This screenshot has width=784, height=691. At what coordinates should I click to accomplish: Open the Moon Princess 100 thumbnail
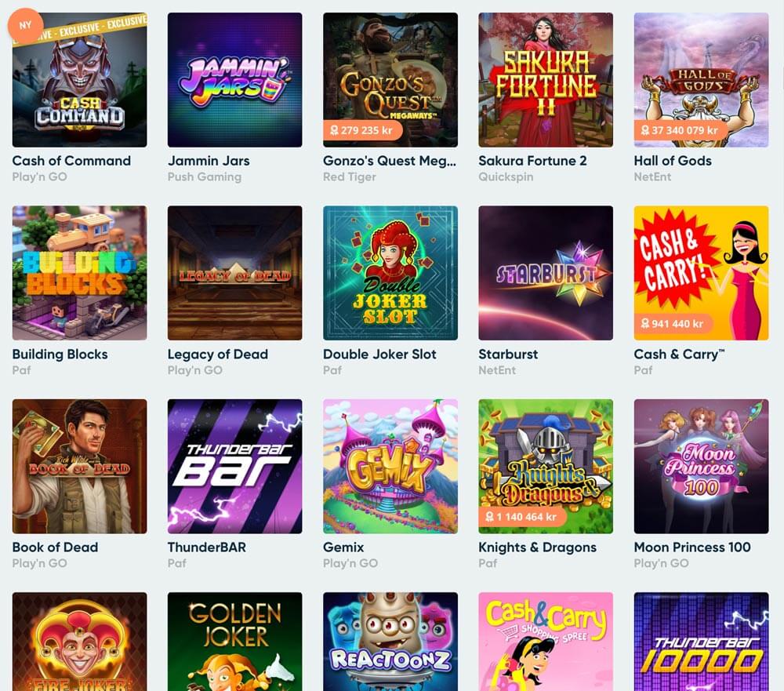(701, 467)
